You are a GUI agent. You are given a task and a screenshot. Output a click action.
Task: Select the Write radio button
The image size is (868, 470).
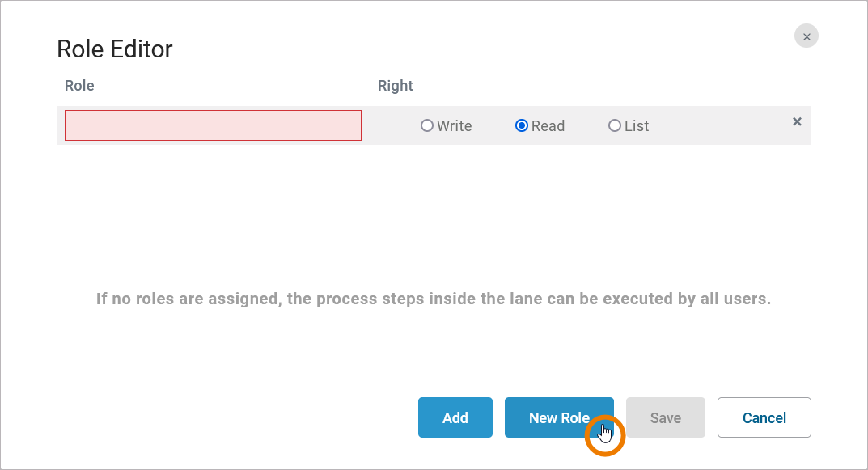427,126
